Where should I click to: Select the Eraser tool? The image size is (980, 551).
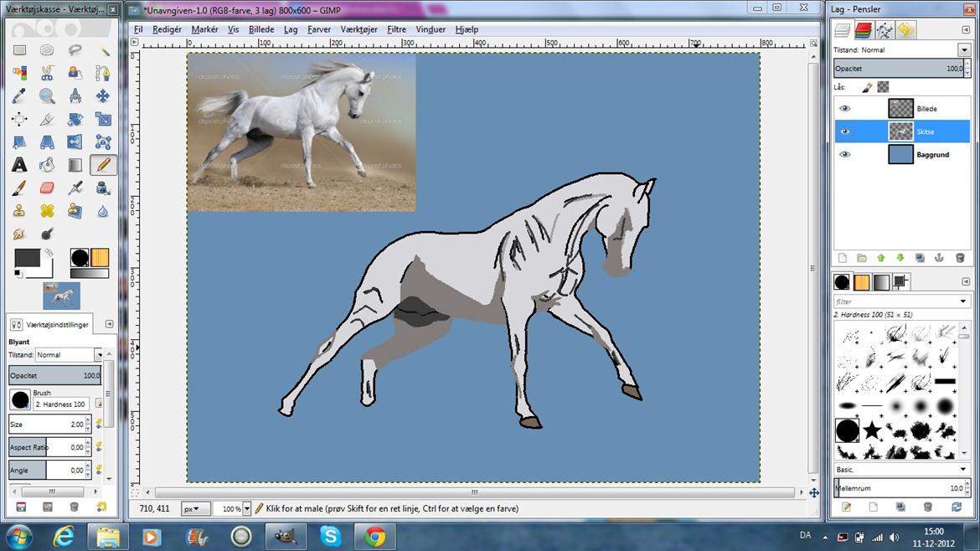click(47, 188)
